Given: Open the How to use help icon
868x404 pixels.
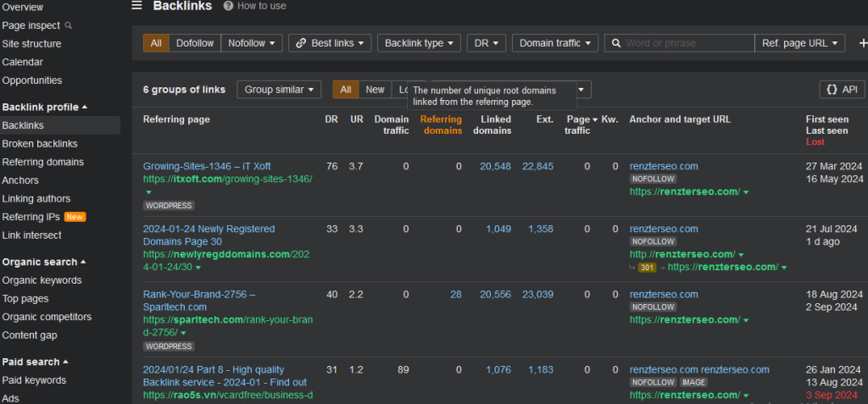Looking at the screenshot, I should click(x=228, y=6).
